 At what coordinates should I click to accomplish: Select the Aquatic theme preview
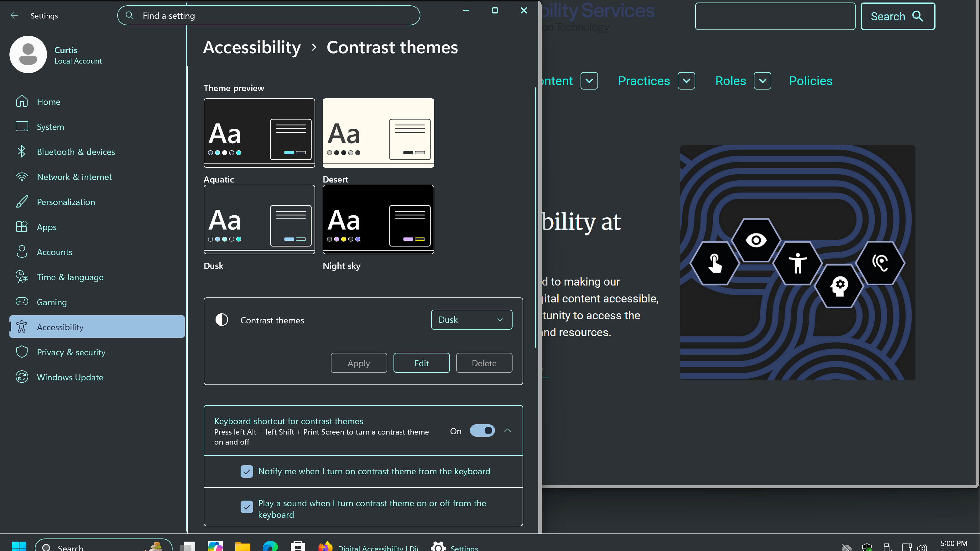point(259,133)
